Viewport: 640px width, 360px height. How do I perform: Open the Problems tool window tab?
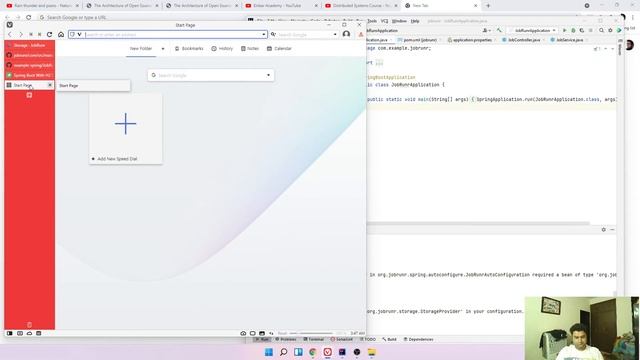pyautogui.click(x=286, y=340)
